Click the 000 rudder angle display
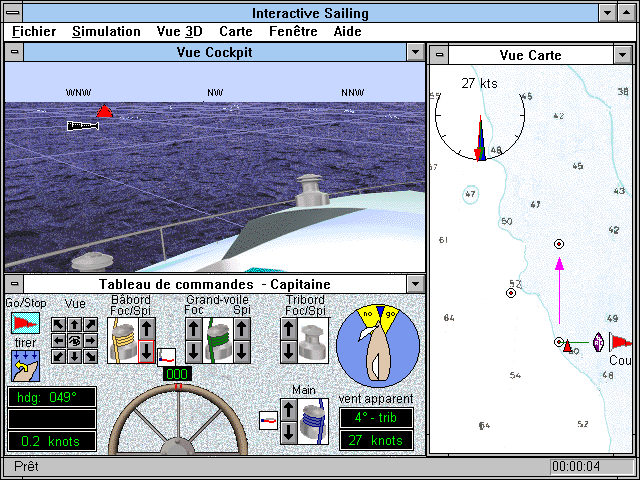 177,374
